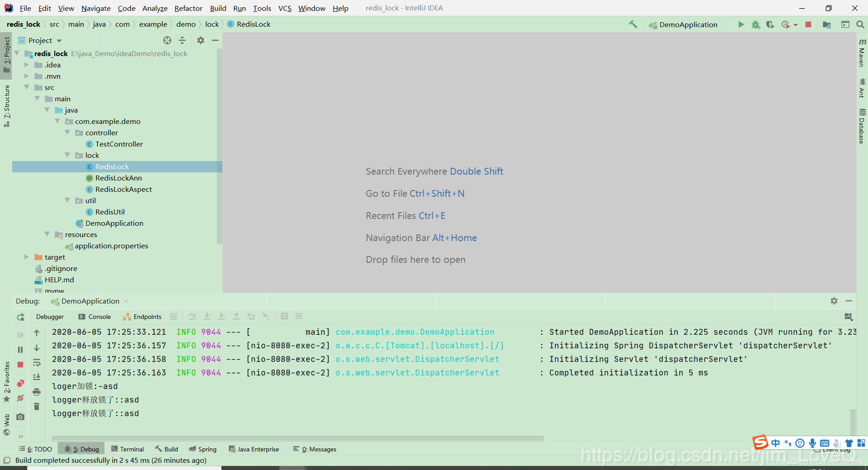Click the Debug bug icon in top toolbar
The width and height of the screenshot is (868, 470).
coord(755,24)
